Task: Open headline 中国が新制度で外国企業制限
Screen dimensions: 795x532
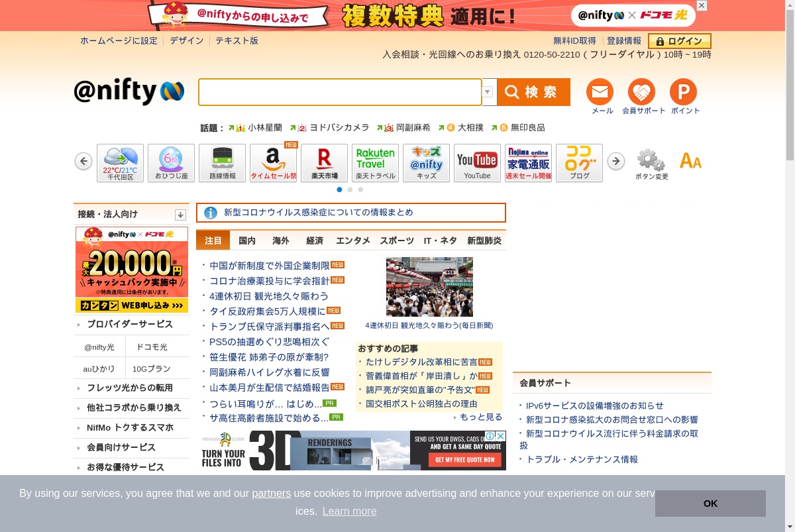Action: [x=270, y=266]
